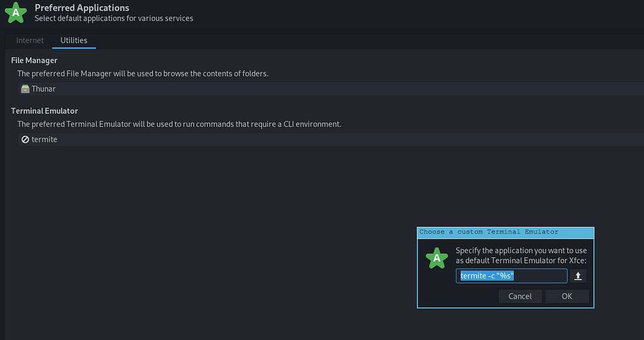The image size is (644, 340).
Task: Focus the custom terminal command input field
Action: (511, 276)
